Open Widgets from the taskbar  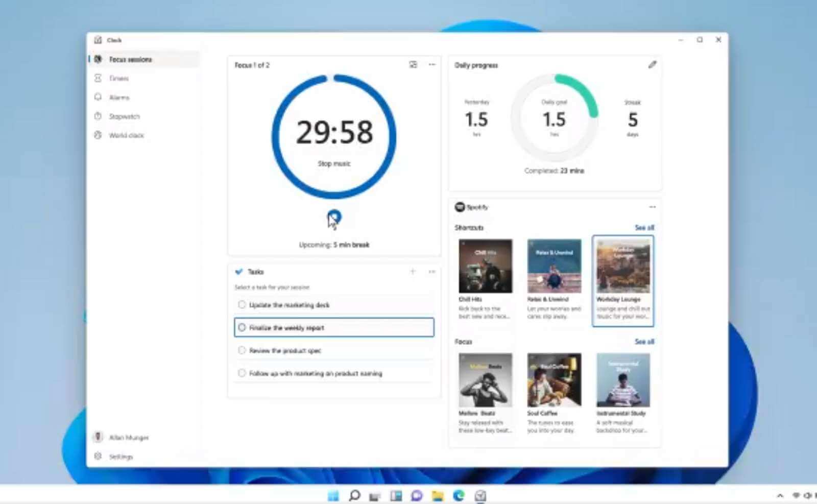pos(396,495)
